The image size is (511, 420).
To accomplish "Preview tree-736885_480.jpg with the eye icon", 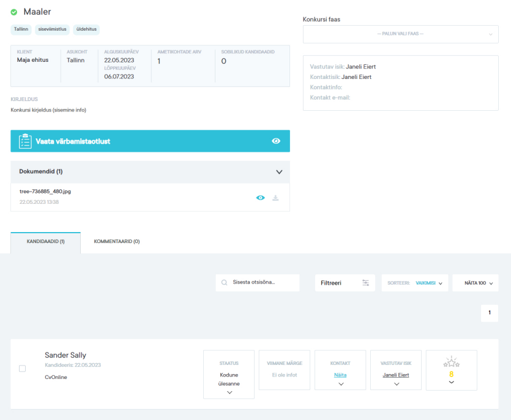I will point(261,198).
